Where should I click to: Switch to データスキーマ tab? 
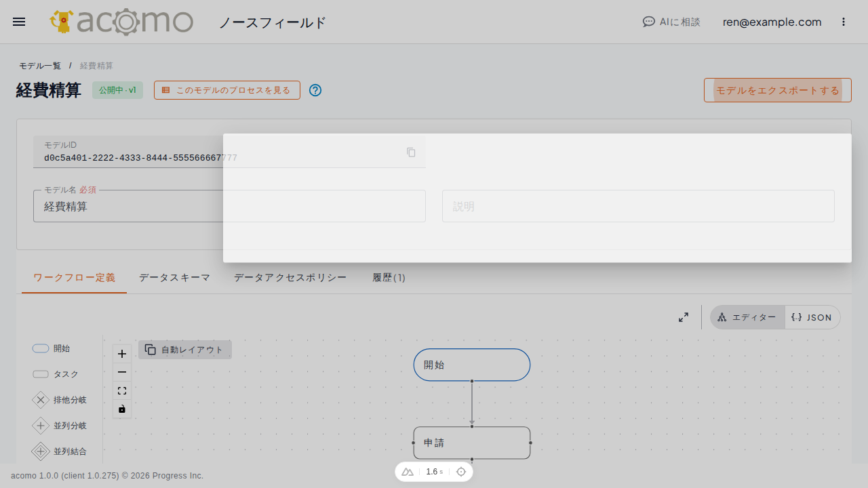click(174, 278)
